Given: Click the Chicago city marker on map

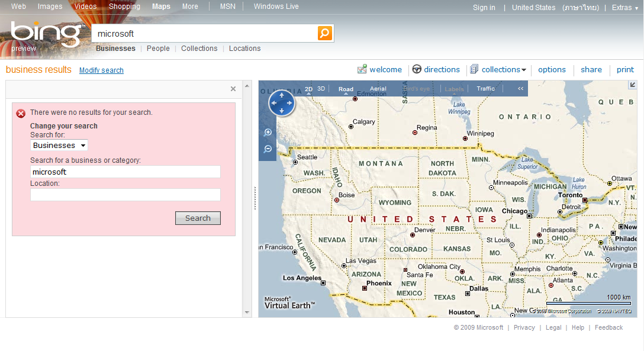Looking at the screenshot, I should click(529, 216).
